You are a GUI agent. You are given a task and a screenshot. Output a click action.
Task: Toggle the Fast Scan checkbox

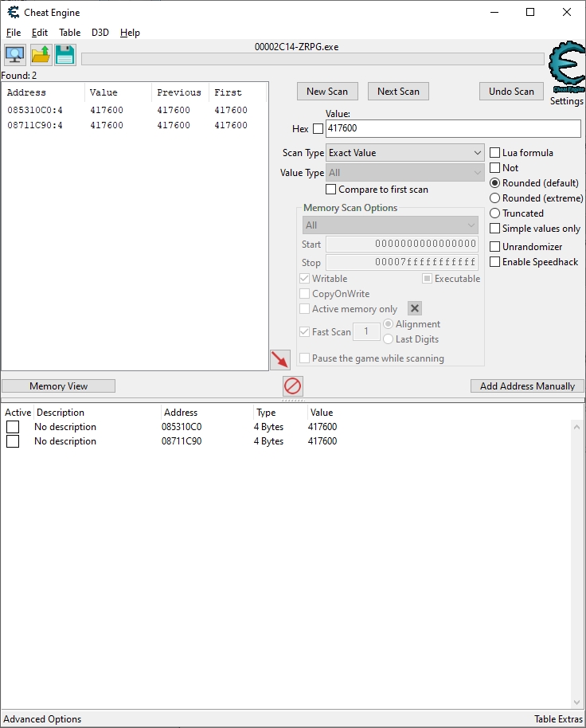coord(305,332)
